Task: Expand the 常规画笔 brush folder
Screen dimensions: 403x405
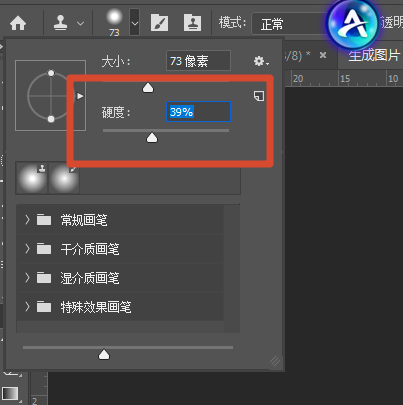Action: (x=27, y=220)
